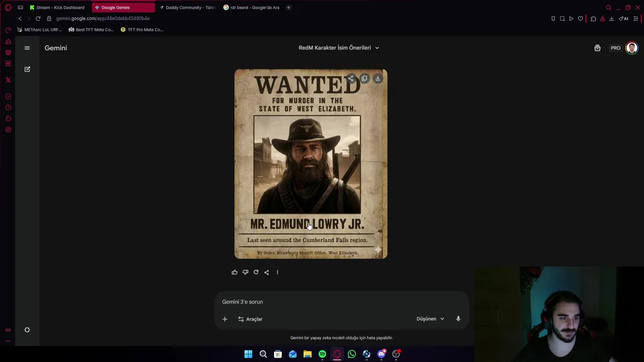Open the wanted poster image thumbnail
644x362 pixels.
pos(311,164)
